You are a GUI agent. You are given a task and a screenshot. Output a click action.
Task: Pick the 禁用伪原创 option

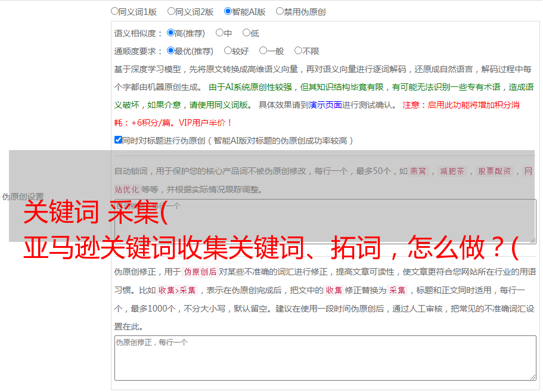click(x=280, y=11)
